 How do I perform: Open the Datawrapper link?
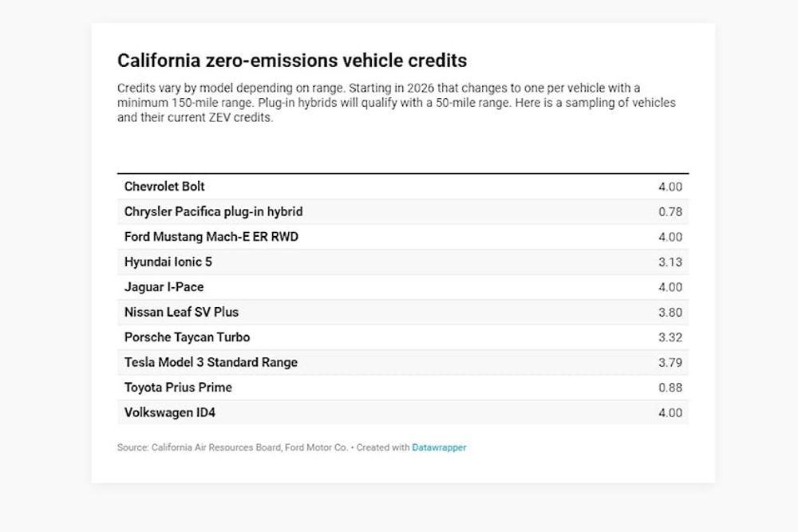tap(439, 447)
